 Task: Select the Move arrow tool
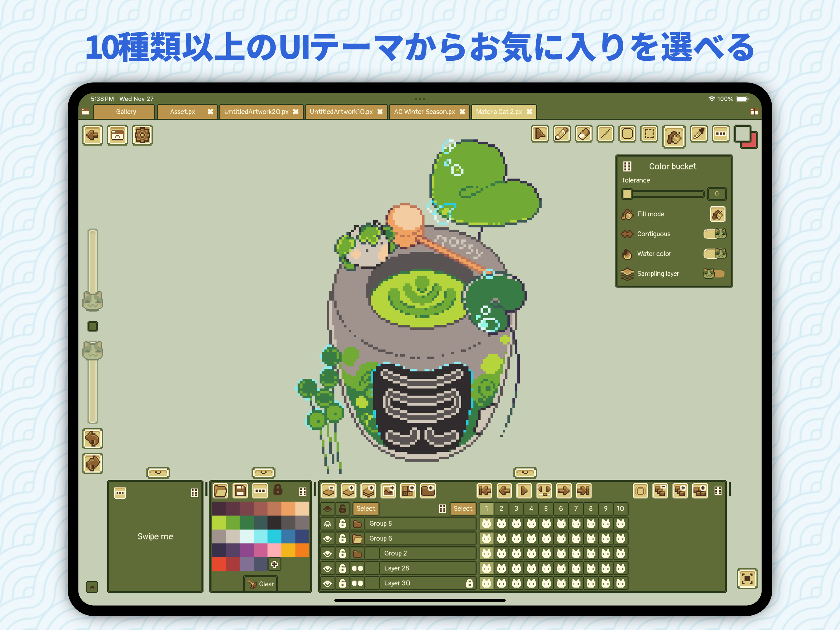pyautogui.click(x=540, y=134)
